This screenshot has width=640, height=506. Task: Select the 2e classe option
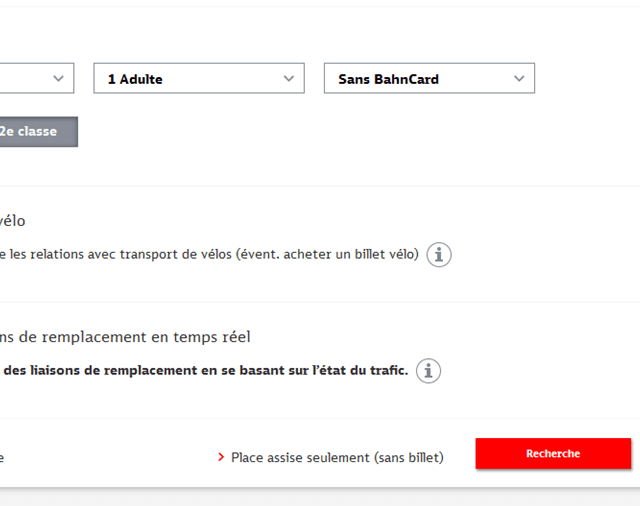pos(38,132)
